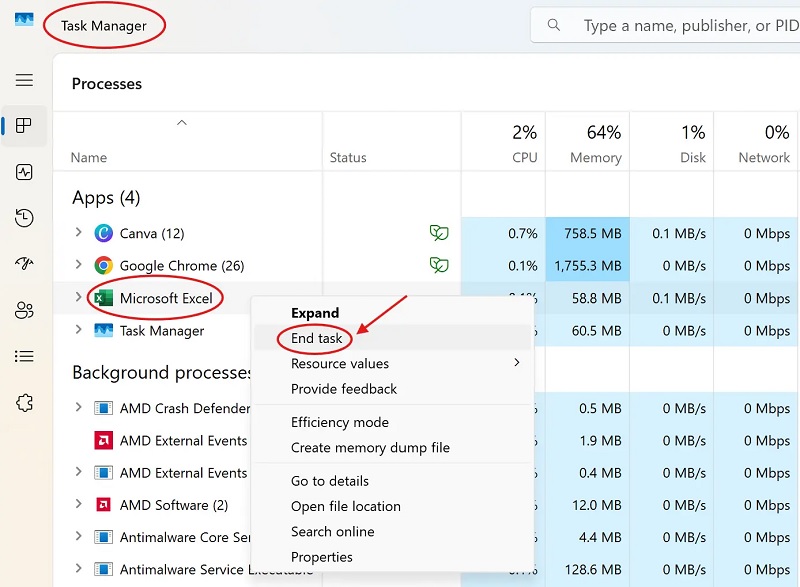Image resolution: width=800 pixels, height=587 pixels.
Task: Select the Background processes group heading
Action: 161,373
